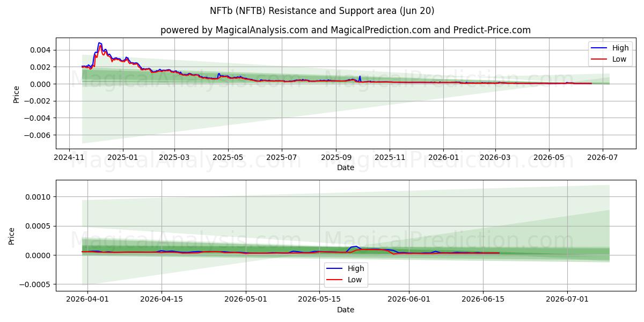644x322 pixels.
Task: Click 'Low' in the bottom chart legend
Action: click(x=355, y=280)
